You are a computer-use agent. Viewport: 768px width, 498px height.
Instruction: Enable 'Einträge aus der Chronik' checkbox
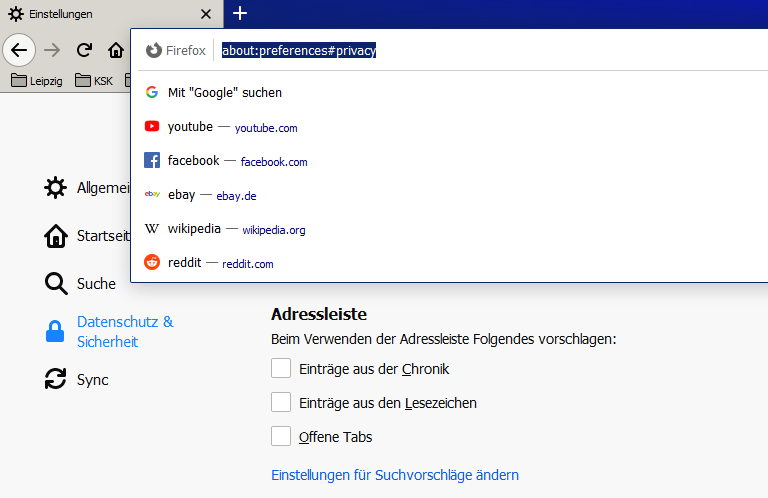(281, 368)
